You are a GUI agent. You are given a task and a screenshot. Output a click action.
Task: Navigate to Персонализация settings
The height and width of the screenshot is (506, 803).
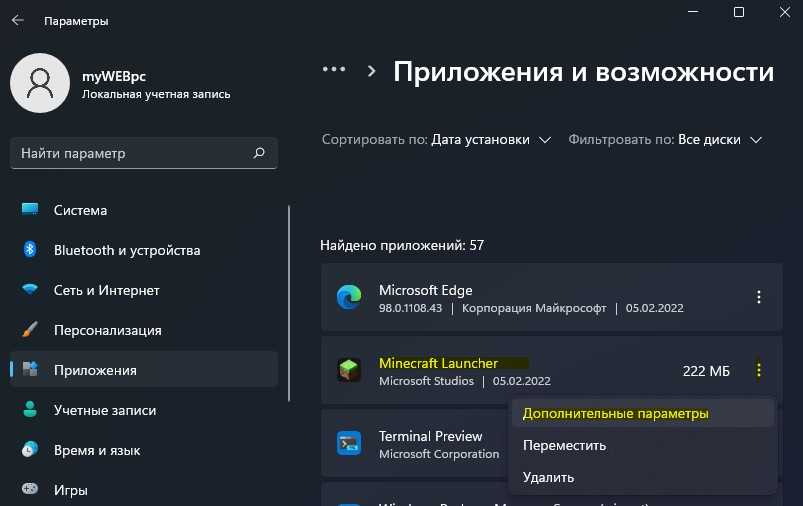[x=107, y=330]
